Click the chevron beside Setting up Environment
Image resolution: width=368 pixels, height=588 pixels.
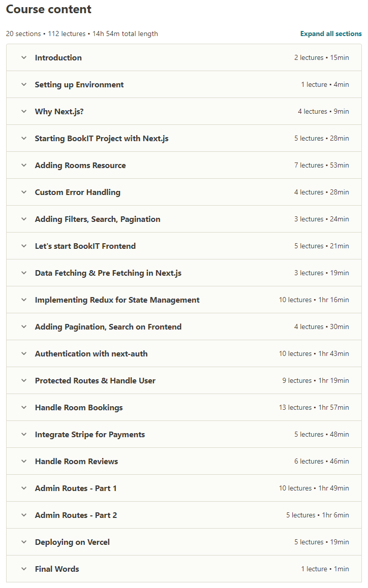24,85
